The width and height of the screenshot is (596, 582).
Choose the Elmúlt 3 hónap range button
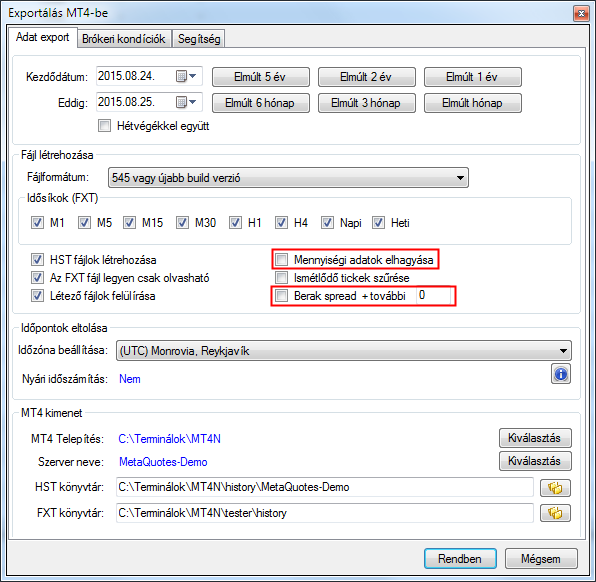point(366,103)
